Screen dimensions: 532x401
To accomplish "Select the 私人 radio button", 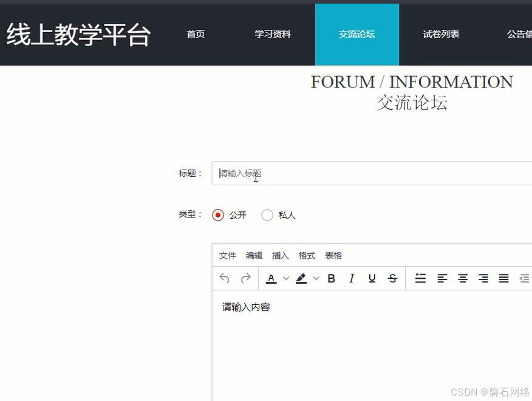I will point(267,215).
